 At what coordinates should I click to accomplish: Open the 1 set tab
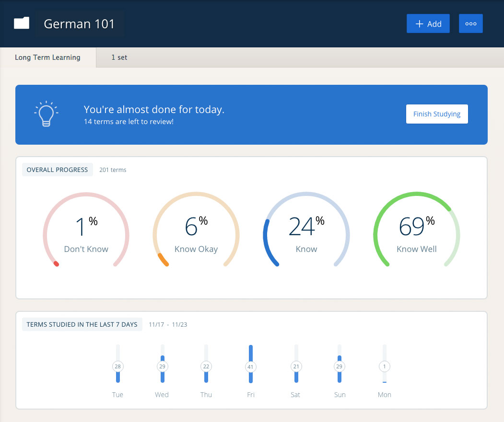pos(119,57)
